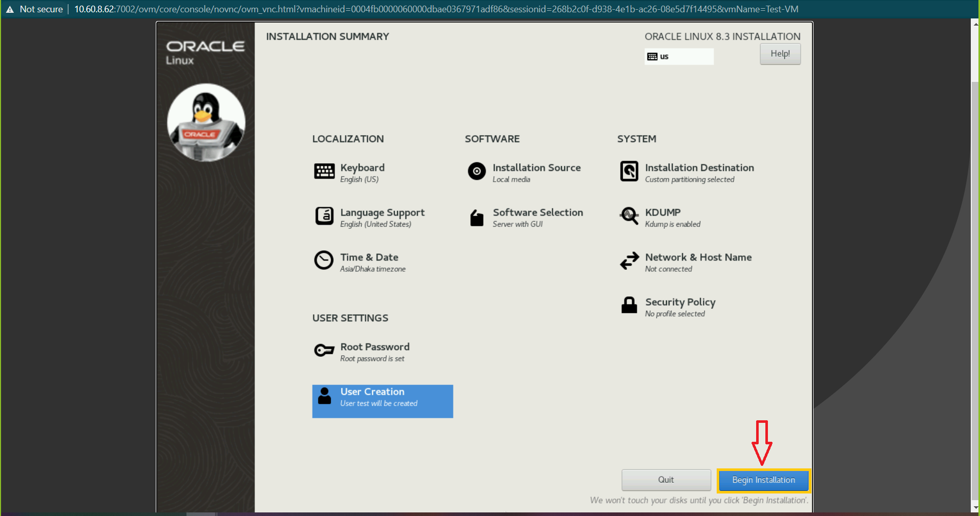
Task: Click 'Root password is set' text
Action: coord(372,359)
